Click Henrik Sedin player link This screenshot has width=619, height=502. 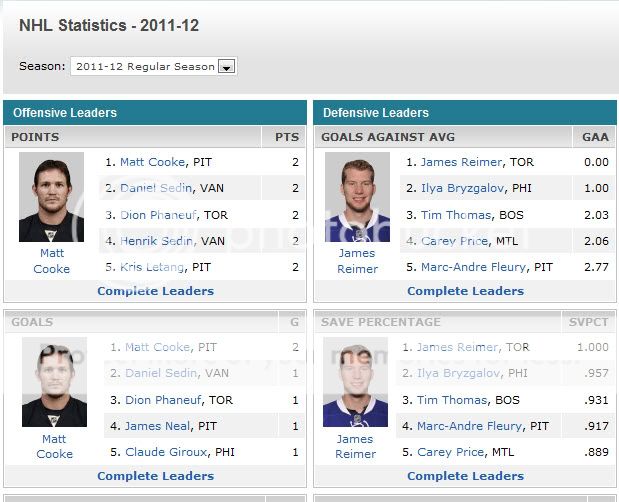coord(156,241)
